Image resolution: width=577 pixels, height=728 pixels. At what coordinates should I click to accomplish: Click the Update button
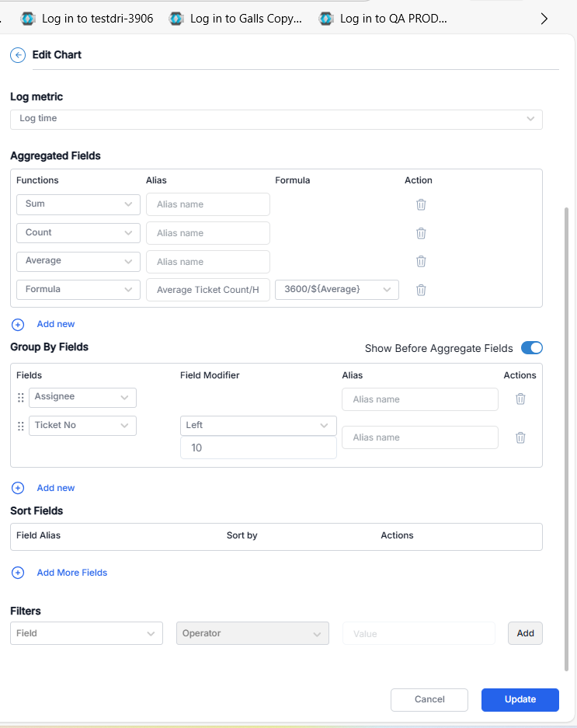coord(520,700)
